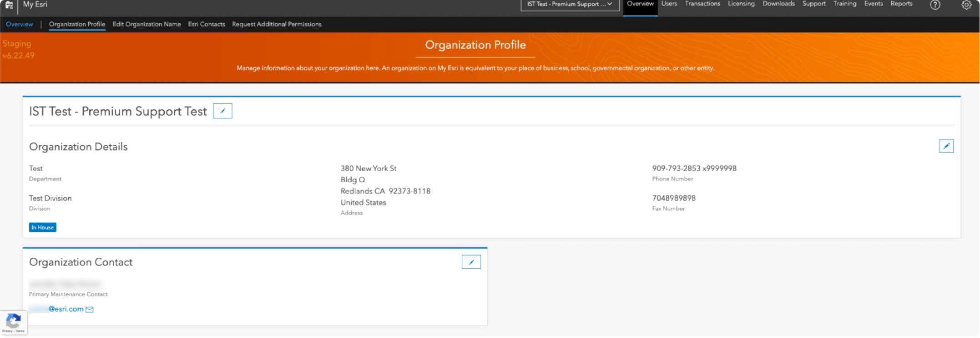Open the IST Test - Premium Support organization dropdown
This screenshot has height=338, width=980.
(570, 5)
